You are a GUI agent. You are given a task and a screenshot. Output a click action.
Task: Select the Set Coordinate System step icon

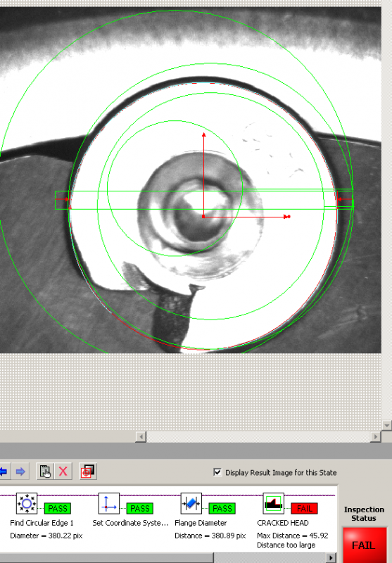point(109,503)
